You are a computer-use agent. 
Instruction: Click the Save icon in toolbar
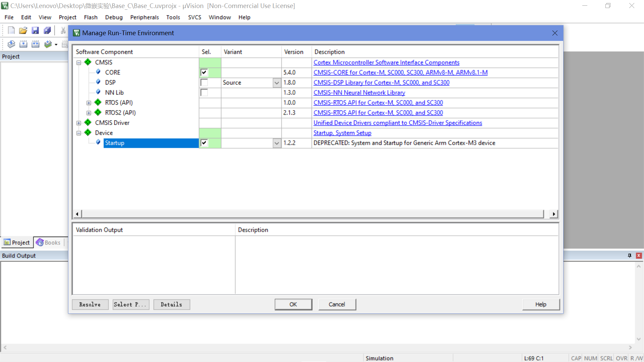(x=35, y=31)
